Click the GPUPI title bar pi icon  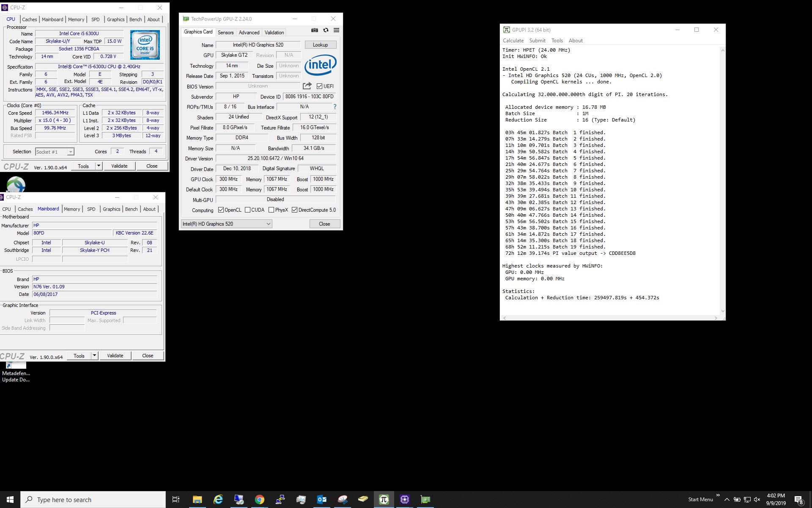pyautogui.click(x=506, y=30)
